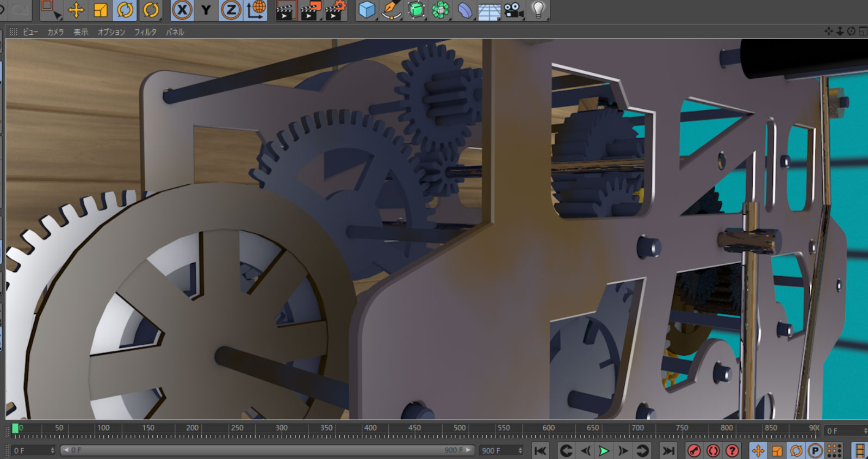Add a Subdivision Surface generator
868x459 pixels.
click(416, 10)
